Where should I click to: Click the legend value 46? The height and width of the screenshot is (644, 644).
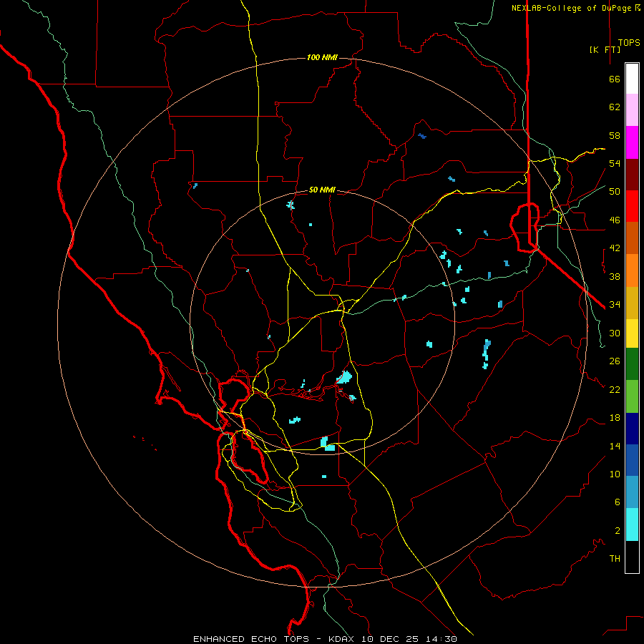point(615,220)
